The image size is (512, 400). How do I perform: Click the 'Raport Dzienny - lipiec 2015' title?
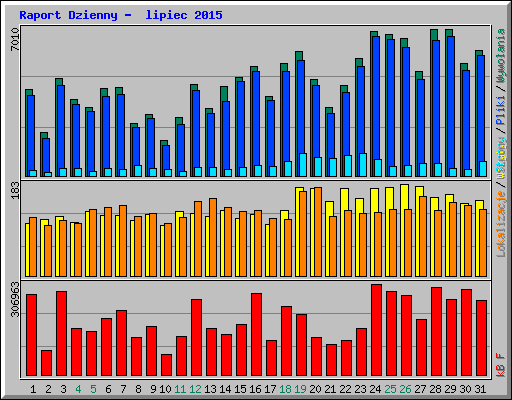coord(121,15)
